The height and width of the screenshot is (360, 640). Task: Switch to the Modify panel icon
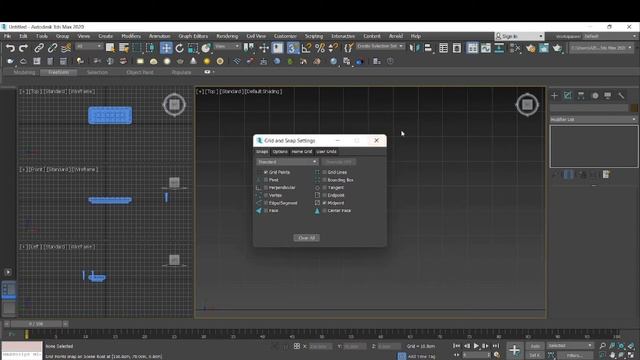568,96
